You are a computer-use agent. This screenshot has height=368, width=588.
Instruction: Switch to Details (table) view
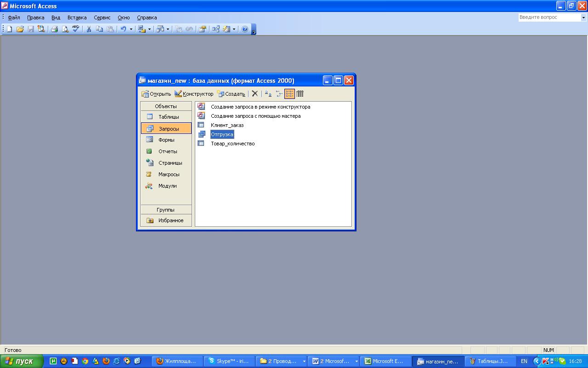[x=300, y=94]
